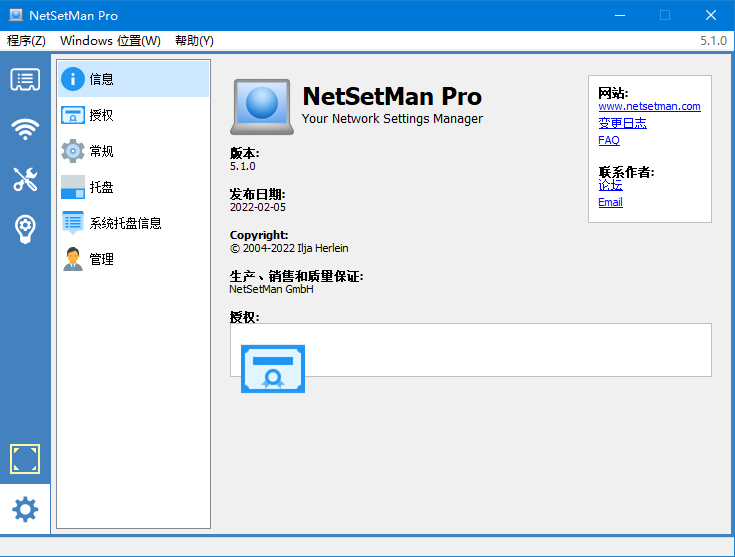Open the lightbulb tips sidebar icon
This screenshot has width=735, height=557.
click(25, 229)
